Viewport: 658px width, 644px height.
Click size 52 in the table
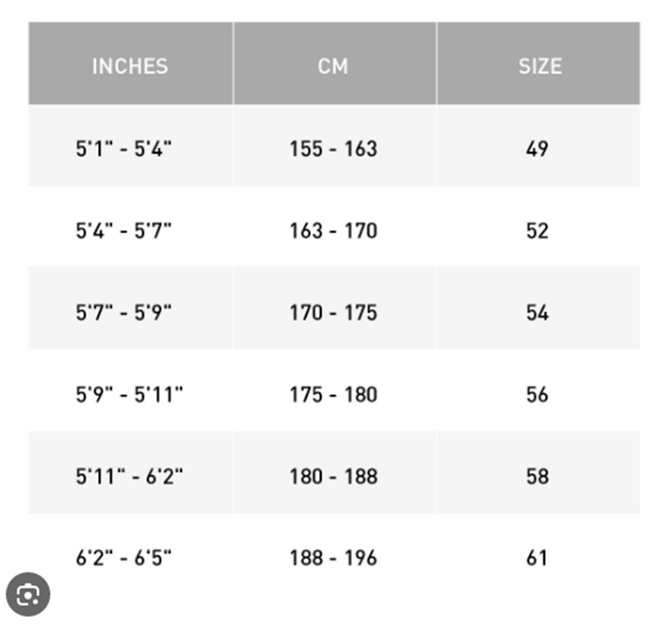537,231
